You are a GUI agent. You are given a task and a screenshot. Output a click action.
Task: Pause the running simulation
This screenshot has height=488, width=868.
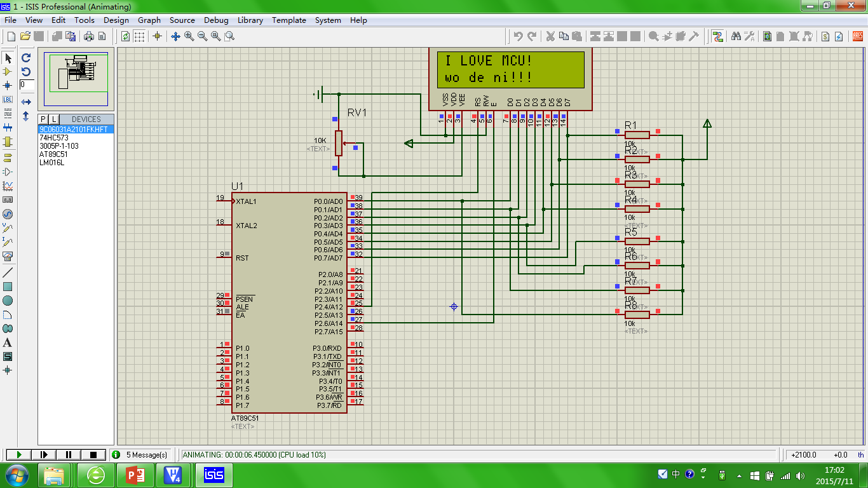click(x=69, y=455)
